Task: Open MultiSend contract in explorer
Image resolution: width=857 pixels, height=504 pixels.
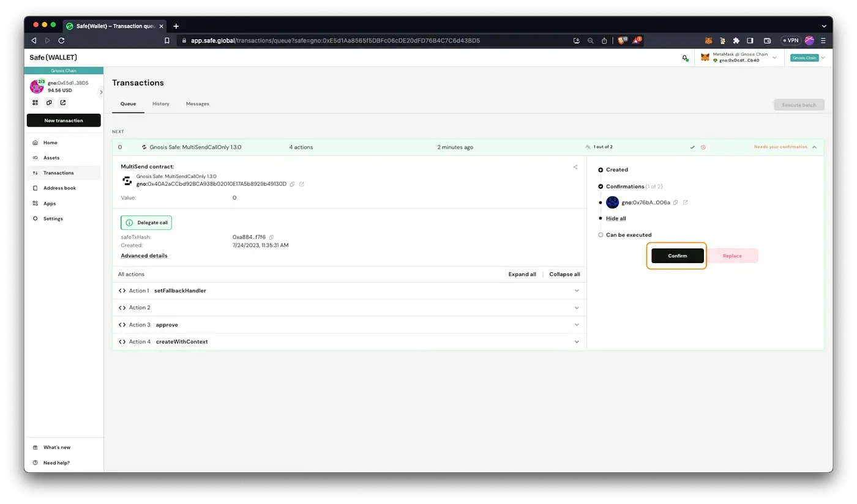Action: [302, 184]
